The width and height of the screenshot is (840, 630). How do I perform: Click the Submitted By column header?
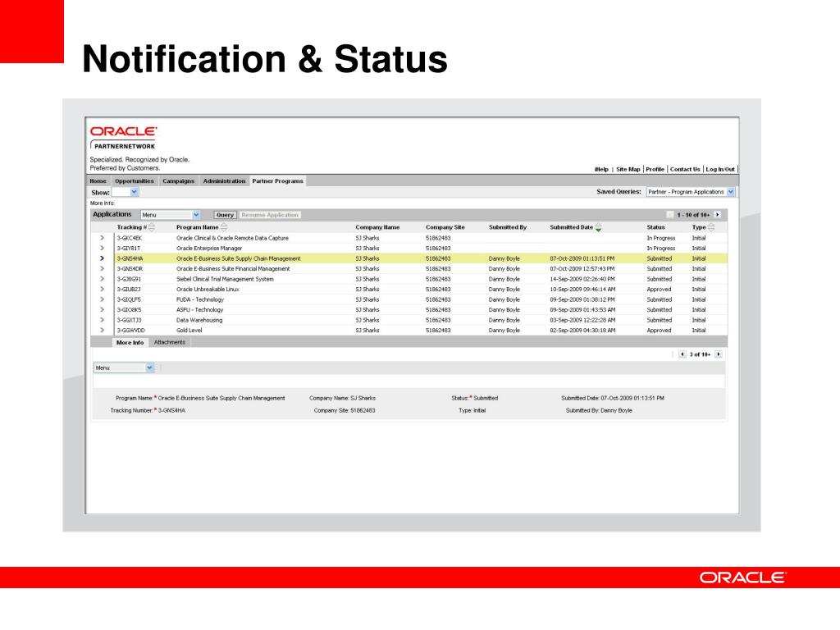pos(508,228)
